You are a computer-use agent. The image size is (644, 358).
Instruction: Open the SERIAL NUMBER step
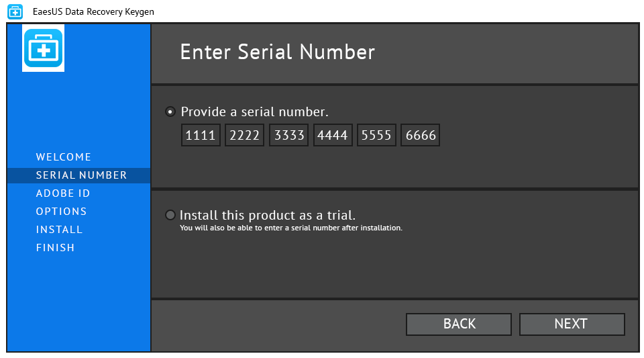coord(81,175)
